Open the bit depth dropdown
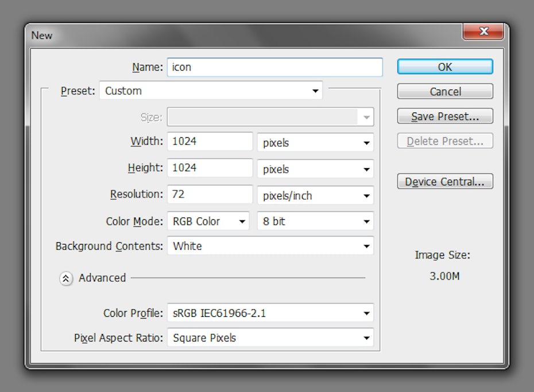The width and height of the screenshot is (534, 392). pos(315,222)
